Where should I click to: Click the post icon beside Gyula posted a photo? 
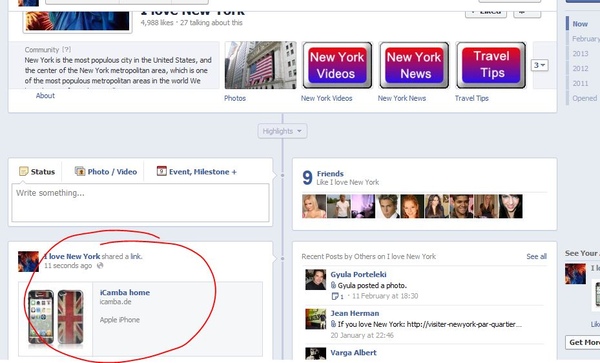pos(333,285)
